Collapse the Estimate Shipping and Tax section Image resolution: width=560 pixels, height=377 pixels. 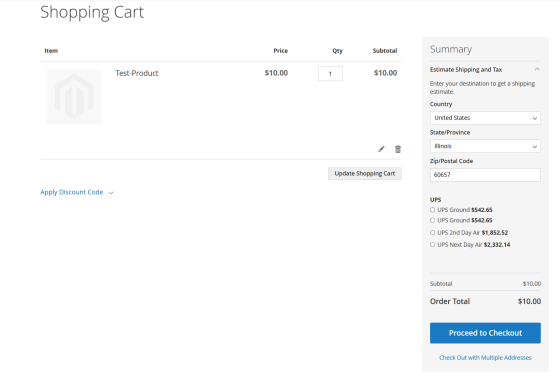(485, 70)
